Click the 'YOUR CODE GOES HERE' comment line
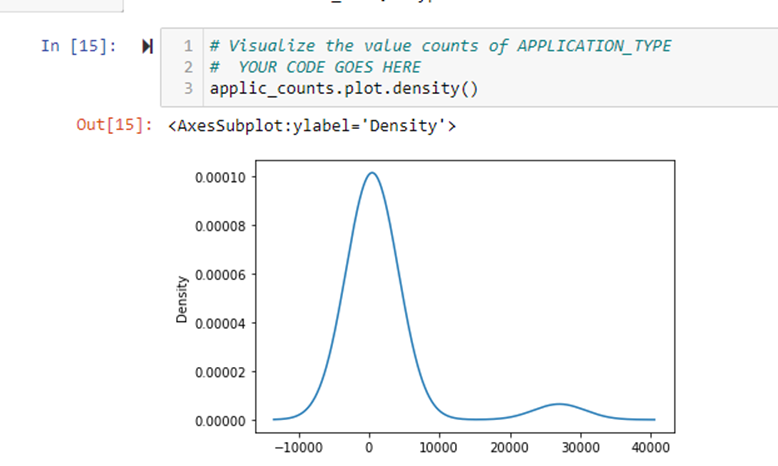Image resolution: width=778 pixels, height=466 pixels. tap(315, 67)
